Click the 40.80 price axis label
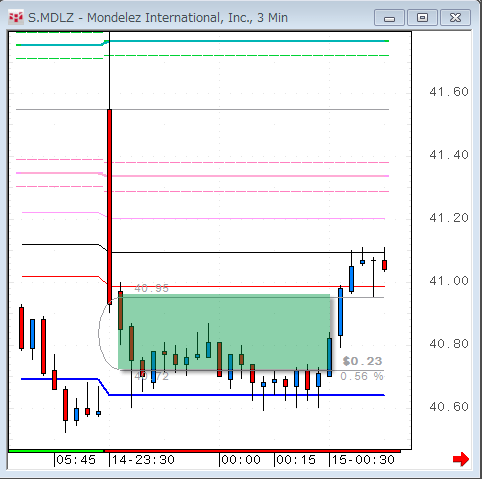The width and height of the screenshot is (482, 479). tap(449, 344)
